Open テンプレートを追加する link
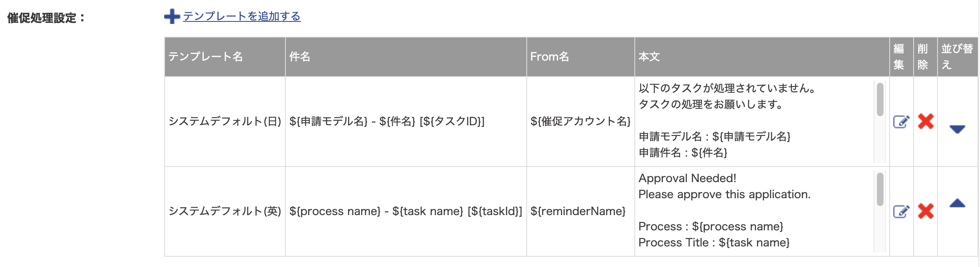Viewport: 980px width, 267px height. click(x=242, y=16)
